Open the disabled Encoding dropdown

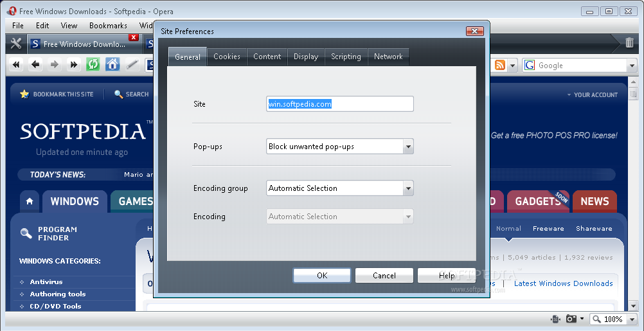[408, 217]
